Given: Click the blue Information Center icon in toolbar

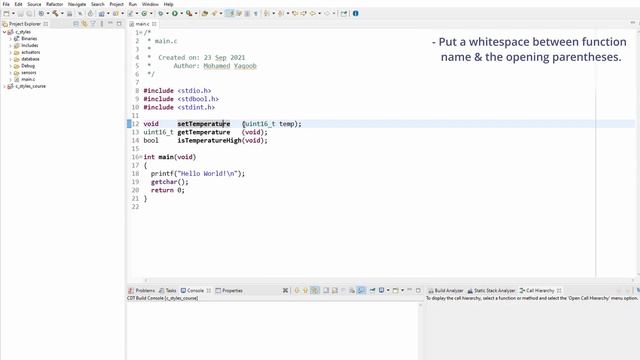Looking at the screenshot, I should tap(356, 13).
